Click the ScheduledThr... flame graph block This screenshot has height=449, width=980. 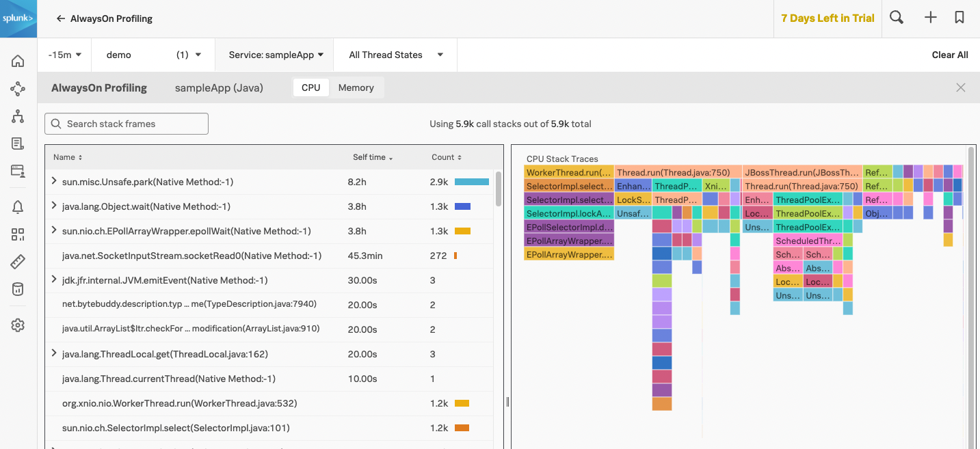pos(808,241)
